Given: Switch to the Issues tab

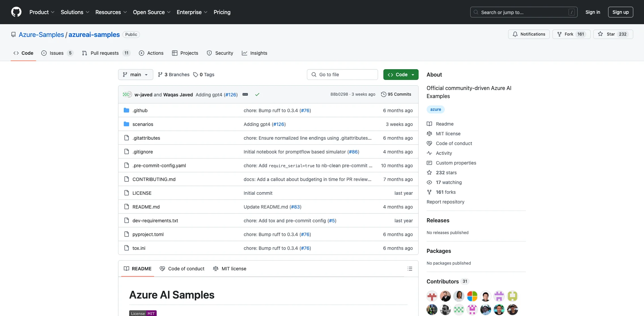Looking at the screenshot, I should point(57,53).
